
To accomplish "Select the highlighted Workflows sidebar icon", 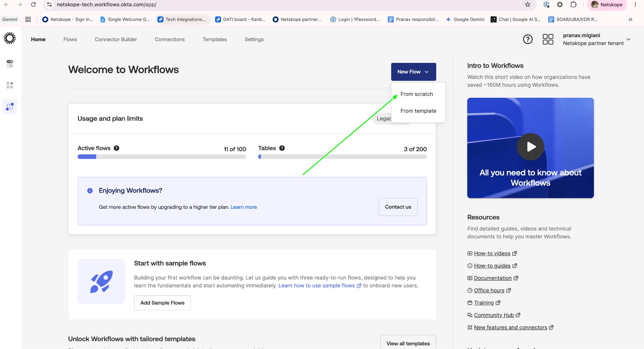I will coord(10,107).
